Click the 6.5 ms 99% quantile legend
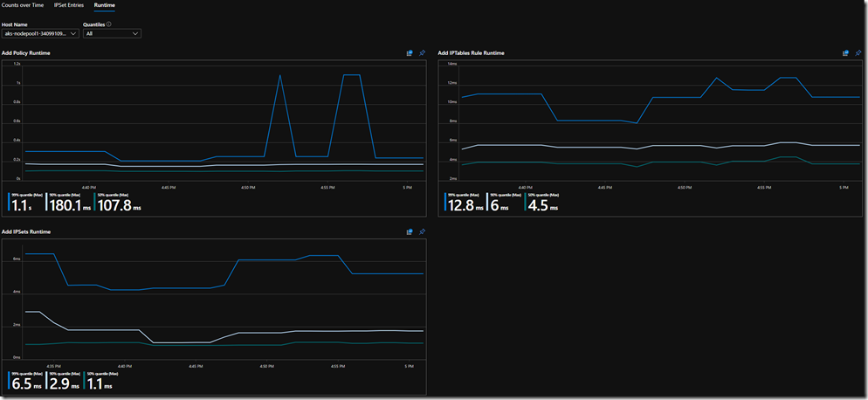Image resolution: width=868 pixels, height=400 pixels. 25,381
